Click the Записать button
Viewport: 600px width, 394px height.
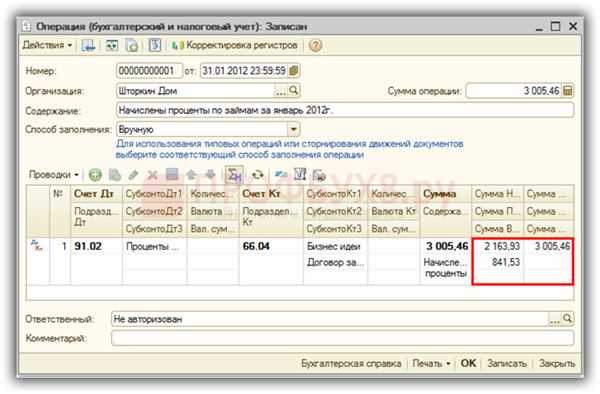(x=507, y=363)
